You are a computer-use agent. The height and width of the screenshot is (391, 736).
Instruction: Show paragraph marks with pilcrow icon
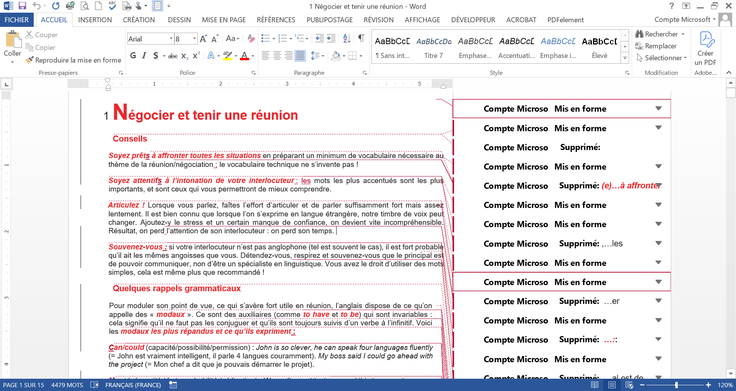click(x=361, y=38)
